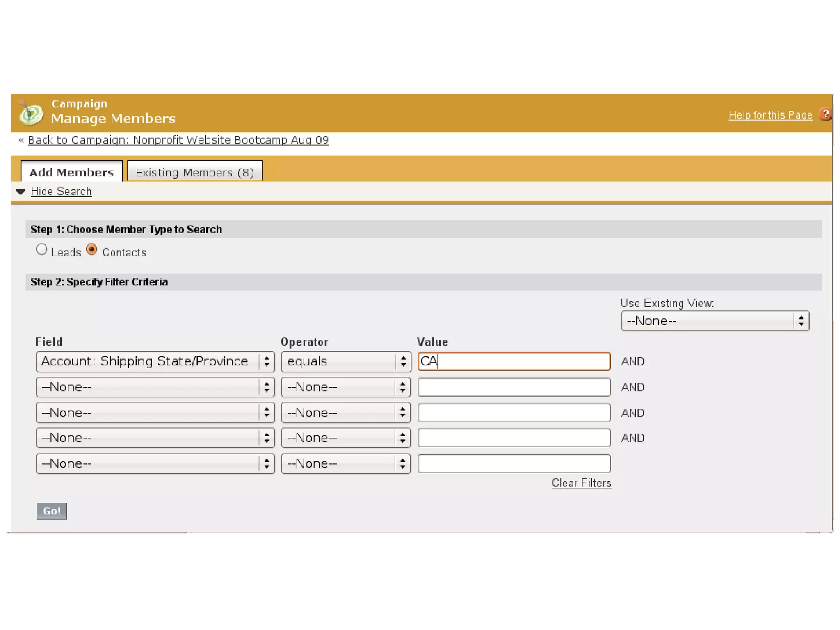Click the Clear Filters link

(x=581, y=483)
